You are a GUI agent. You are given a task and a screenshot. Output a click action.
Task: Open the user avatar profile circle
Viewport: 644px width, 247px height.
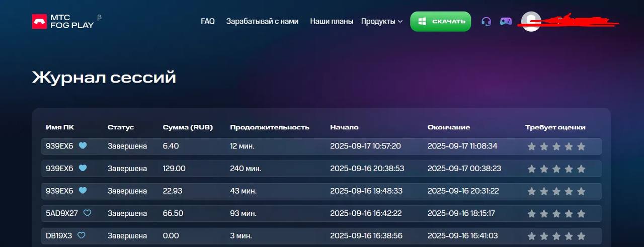[531, 22]
